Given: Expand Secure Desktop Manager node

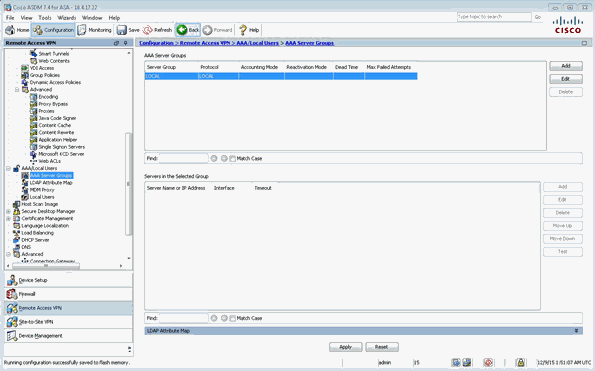Looking at the screenshot, I should pos(8,211).
